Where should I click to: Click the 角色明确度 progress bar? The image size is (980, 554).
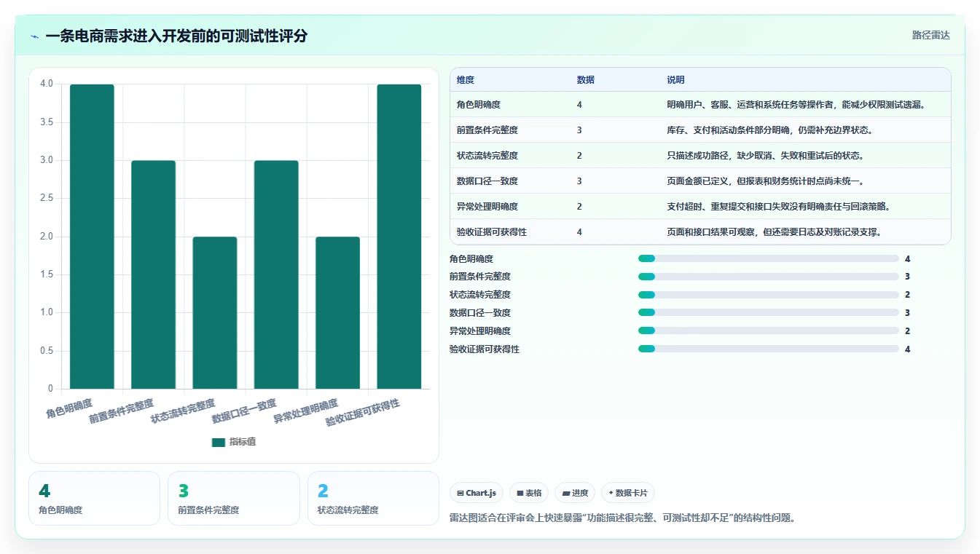768,258
